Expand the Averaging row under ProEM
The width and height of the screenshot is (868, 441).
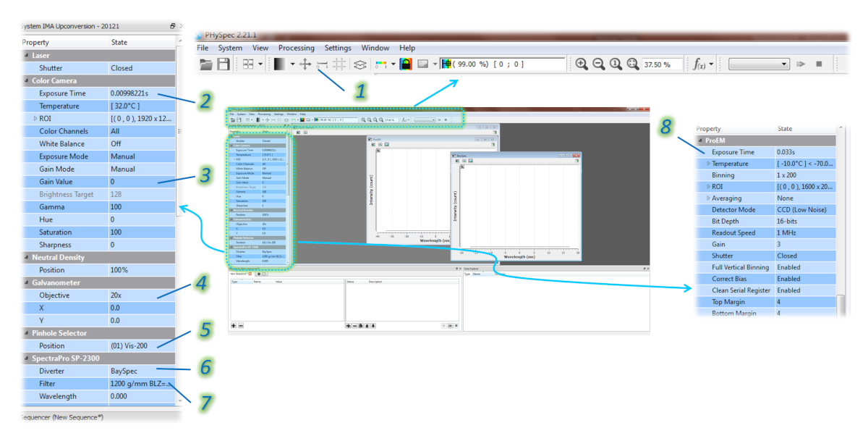pos(708,198)
